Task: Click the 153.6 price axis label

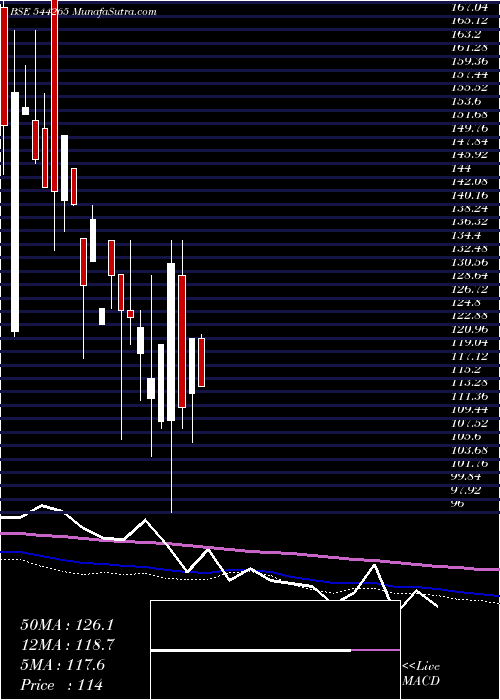Action: tap(467, 102)
